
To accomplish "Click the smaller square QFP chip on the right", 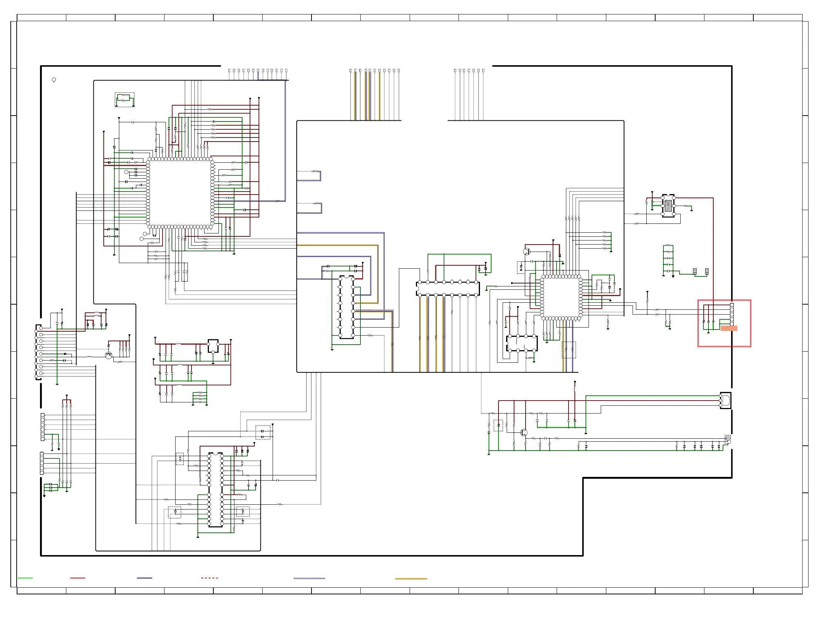I will point(561,298).
